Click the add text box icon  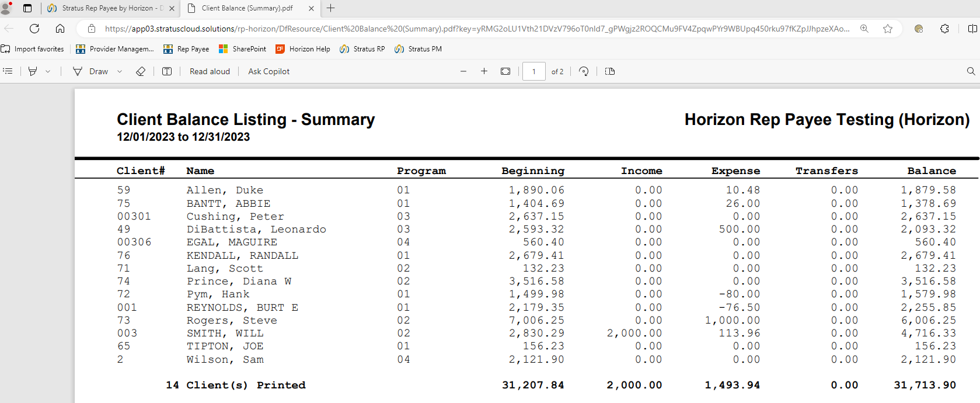(167, 71)
